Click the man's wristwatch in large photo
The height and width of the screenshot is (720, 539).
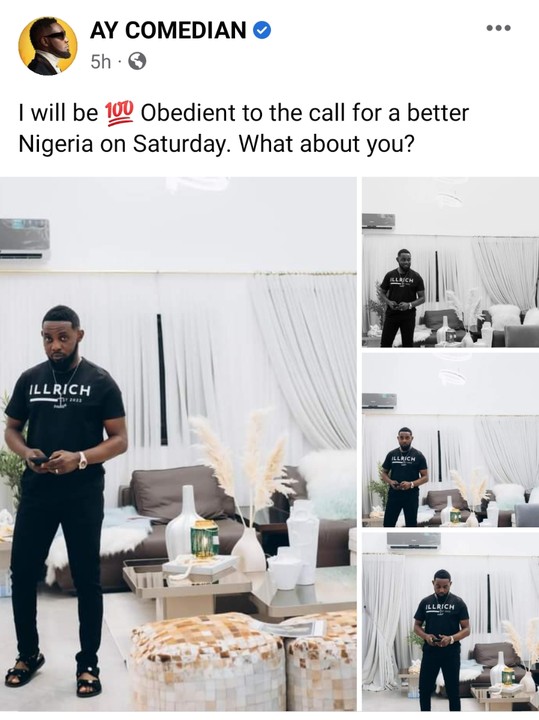click(83, 461)
